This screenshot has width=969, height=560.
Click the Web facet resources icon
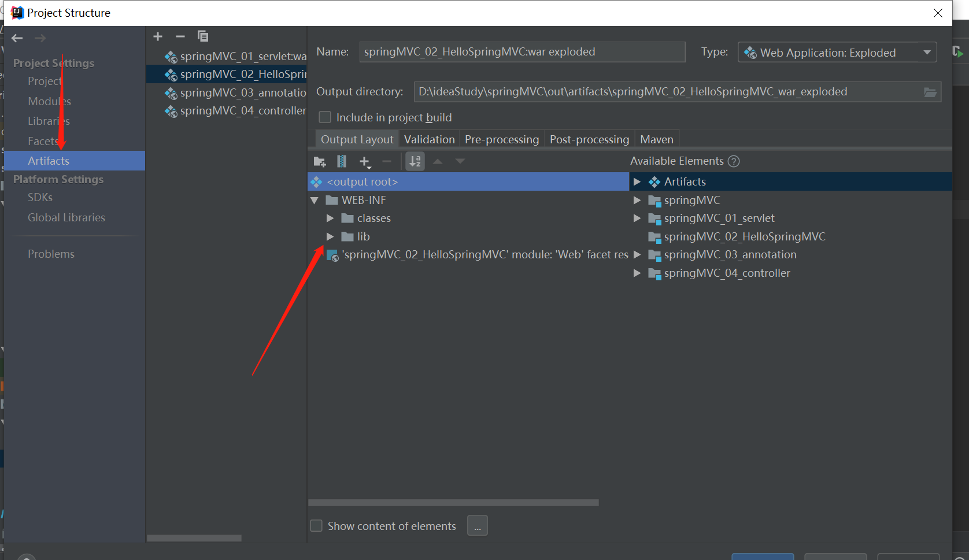(x=332, y=255)
